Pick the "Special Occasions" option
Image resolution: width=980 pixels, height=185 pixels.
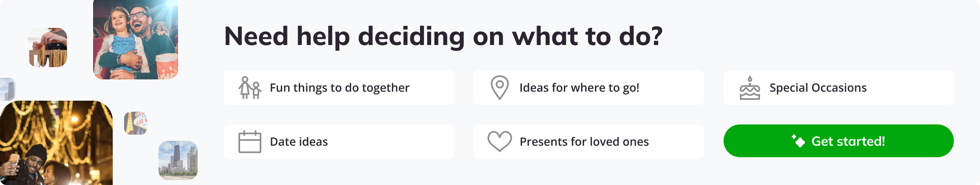click(818, 88)
